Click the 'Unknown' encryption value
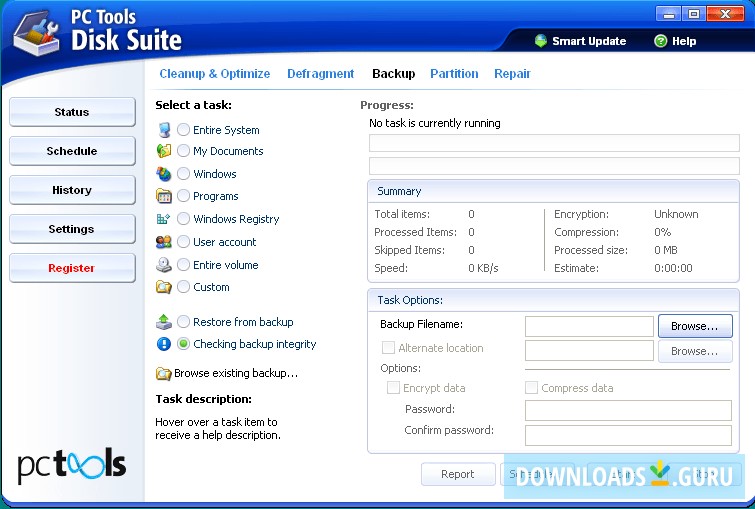The height and width of the screenshot is (509, 755). pyautogui.click(x=676, y=214)
